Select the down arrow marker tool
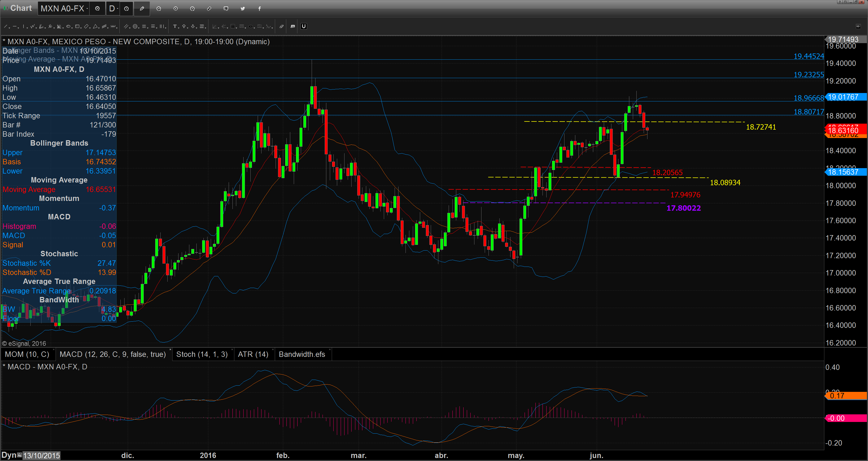 pos(193,26)
